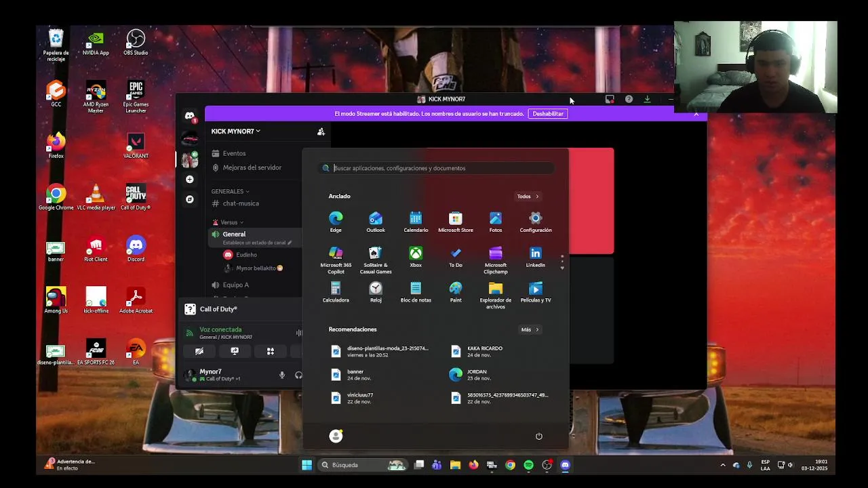
Task: Go to next page of pinned apps
Action: pos(562,268)
